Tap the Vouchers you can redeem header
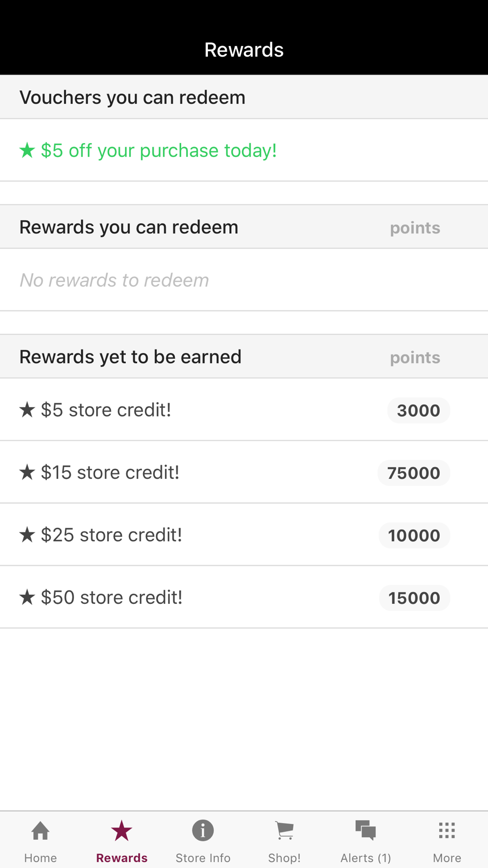Image resolution: width=488 pixels, height=868 pixels. pos(132,98)
